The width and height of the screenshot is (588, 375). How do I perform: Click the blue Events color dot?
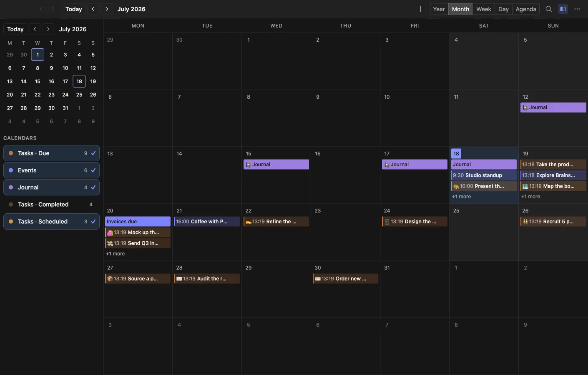pos(11,170)
